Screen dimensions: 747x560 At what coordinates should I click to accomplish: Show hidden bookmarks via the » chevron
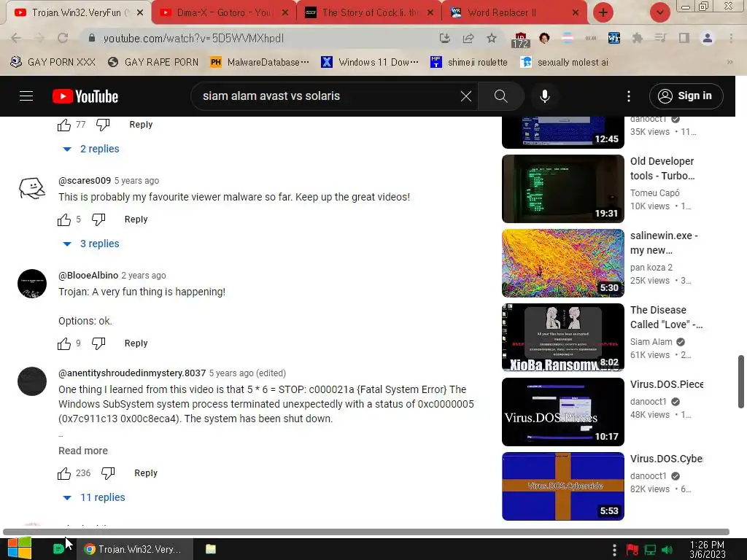(729, 63)
